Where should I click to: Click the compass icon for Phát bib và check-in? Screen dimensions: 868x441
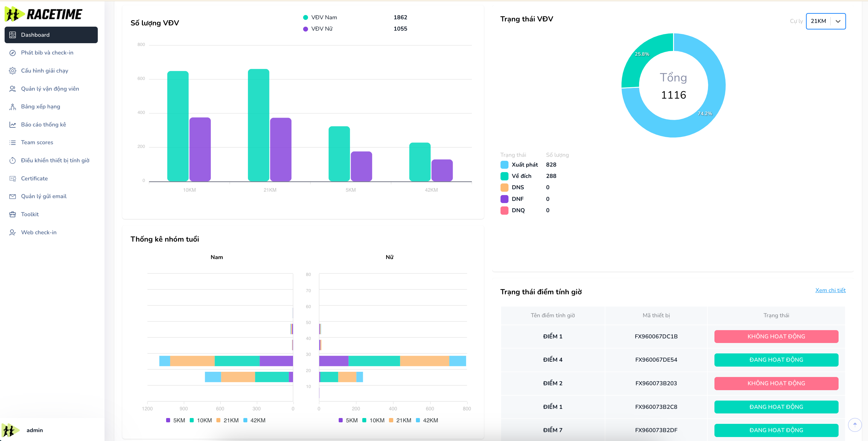point(13,53)
